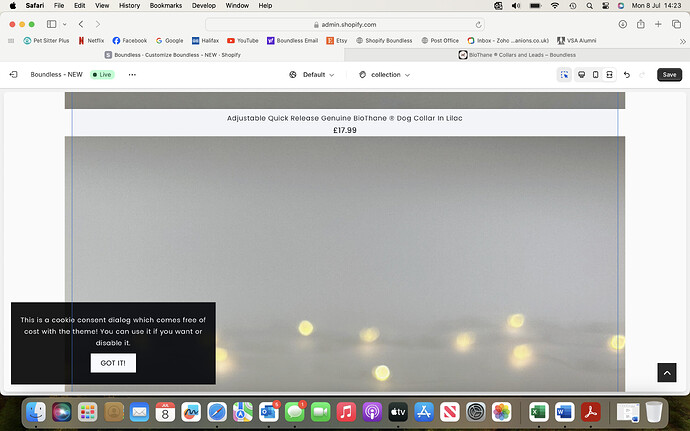Open the three-dots theme actions menu
The image size is (690, 431).
pyautogui.click(x=132, y=75)
